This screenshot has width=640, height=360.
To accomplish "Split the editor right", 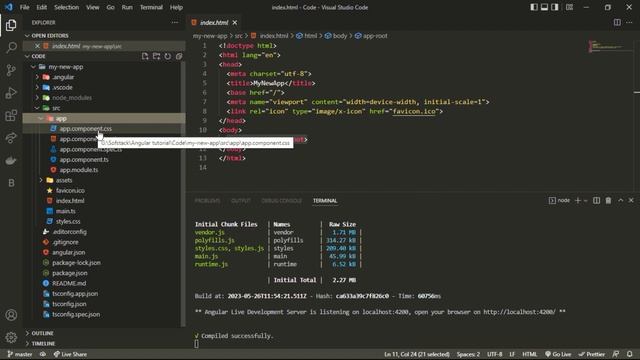I will pyautogui.click(x=617, y=22).
